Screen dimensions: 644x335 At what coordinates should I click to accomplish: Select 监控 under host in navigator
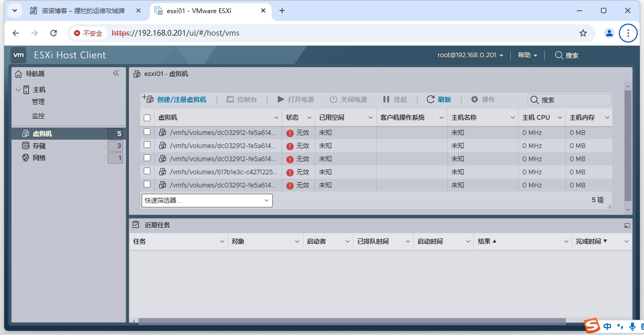(38, 116)
